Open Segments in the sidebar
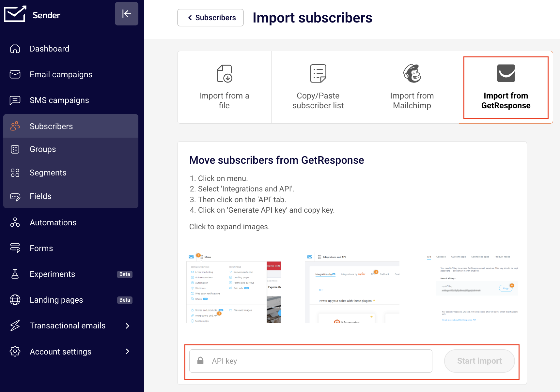 (x=48, y=173)
